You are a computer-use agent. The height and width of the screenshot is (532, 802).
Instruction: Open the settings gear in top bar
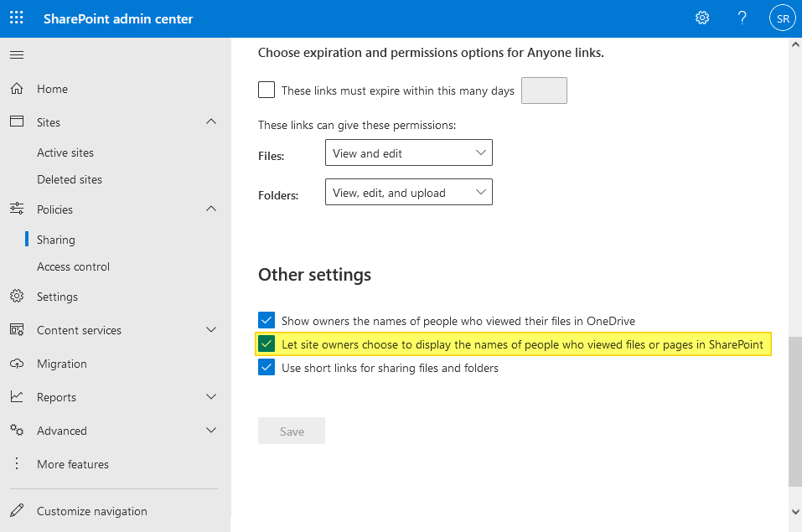[702, 18]
